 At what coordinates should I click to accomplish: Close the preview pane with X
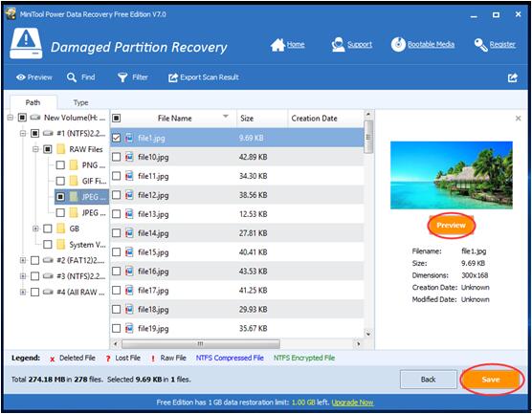coord(518,119)
